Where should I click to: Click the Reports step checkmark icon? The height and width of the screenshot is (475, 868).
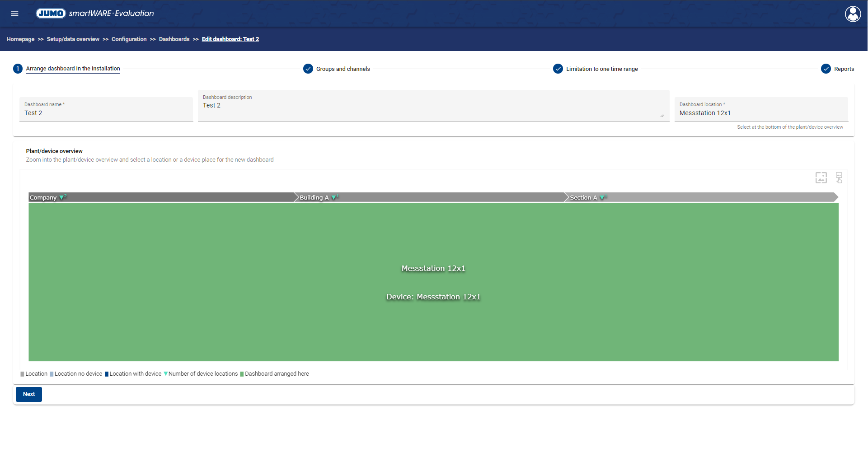point(826,69)
